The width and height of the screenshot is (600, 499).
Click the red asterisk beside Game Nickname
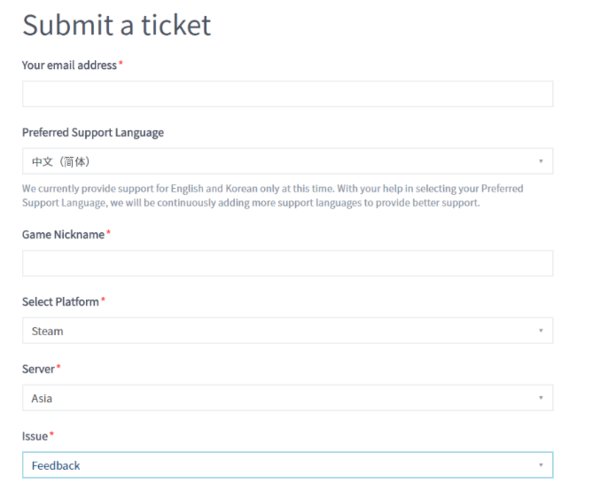tap(108, 233)
